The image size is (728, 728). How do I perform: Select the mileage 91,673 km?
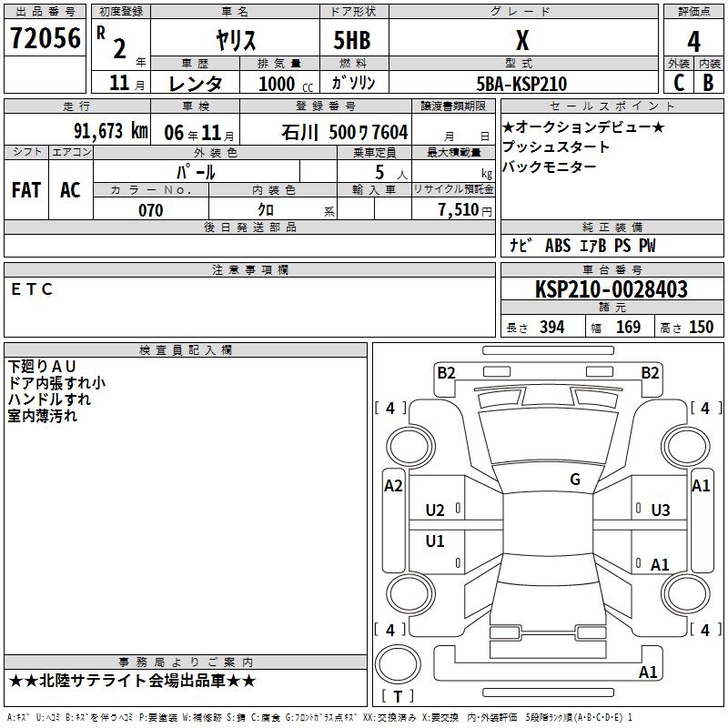(x=111, y=131)
